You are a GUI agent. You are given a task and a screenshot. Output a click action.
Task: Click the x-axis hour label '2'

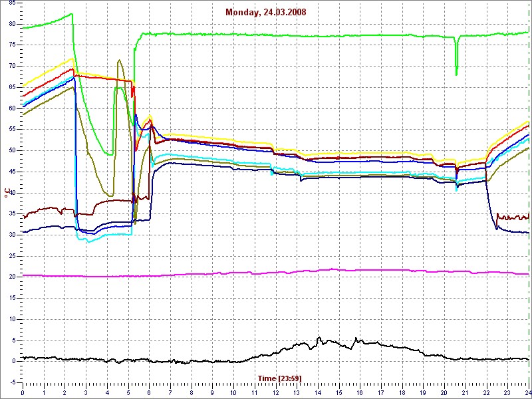click(65, 392)
